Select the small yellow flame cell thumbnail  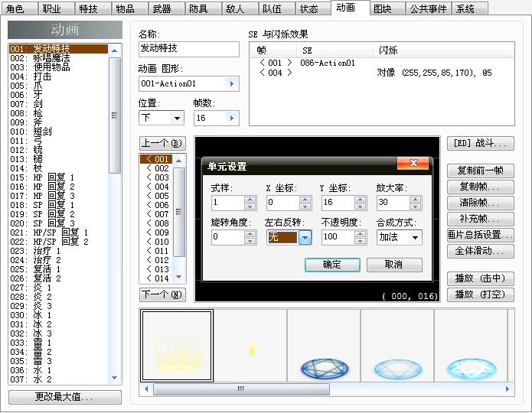click(x=251, y=346)
